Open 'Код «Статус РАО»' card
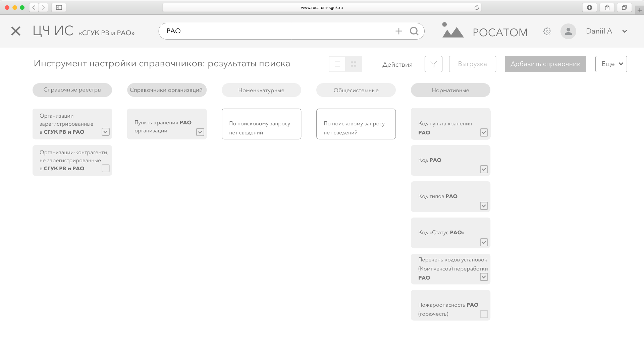Viewport: 644px width, 362px height. pyautogui.click(x=450, y=233)
